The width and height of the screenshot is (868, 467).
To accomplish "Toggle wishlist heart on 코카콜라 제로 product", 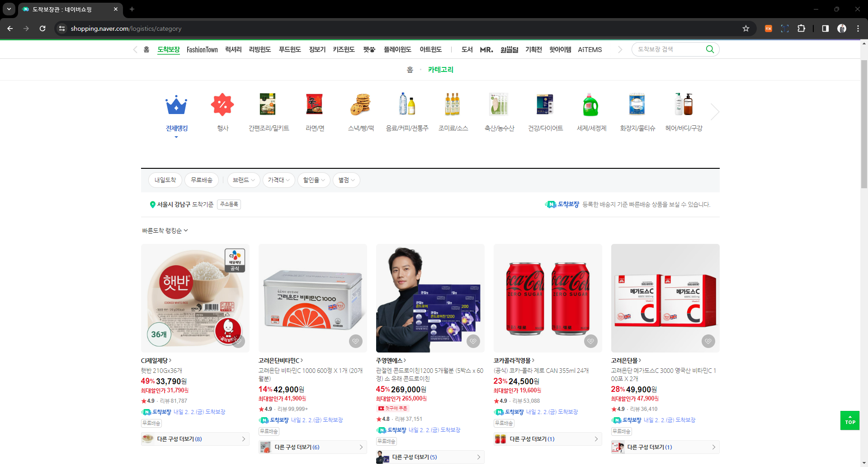I will (x=591, y=341).
